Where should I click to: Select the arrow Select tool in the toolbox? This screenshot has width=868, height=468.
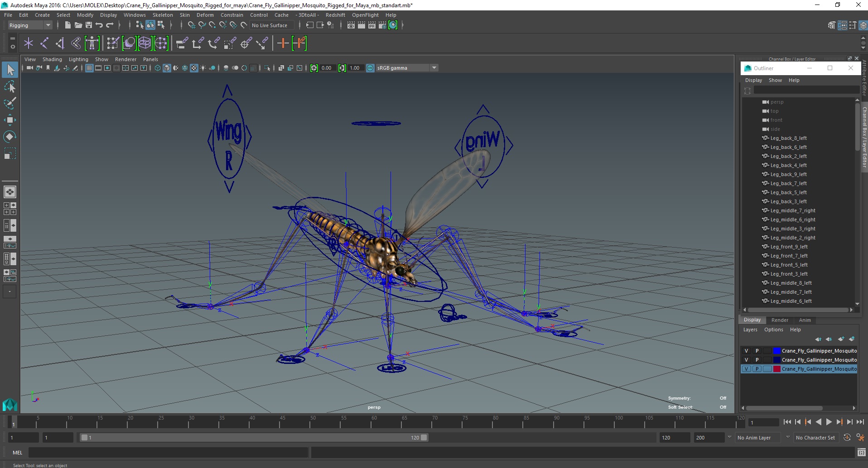click(x=10, y=70)
